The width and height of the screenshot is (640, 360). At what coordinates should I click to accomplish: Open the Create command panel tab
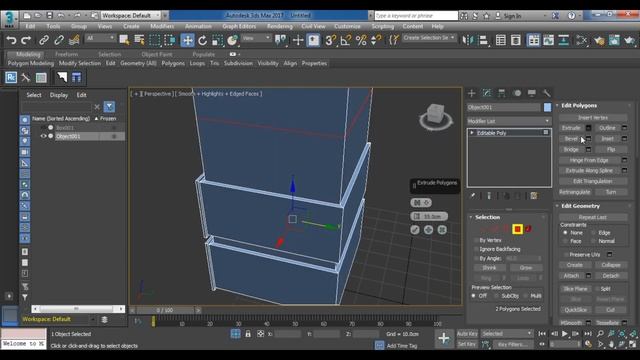pyautogui.click(x=471, y=93)
